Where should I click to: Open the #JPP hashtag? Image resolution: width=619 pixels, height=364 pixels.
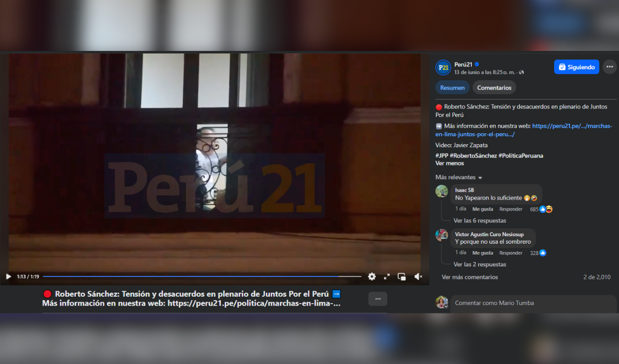(x=442, y=156)
